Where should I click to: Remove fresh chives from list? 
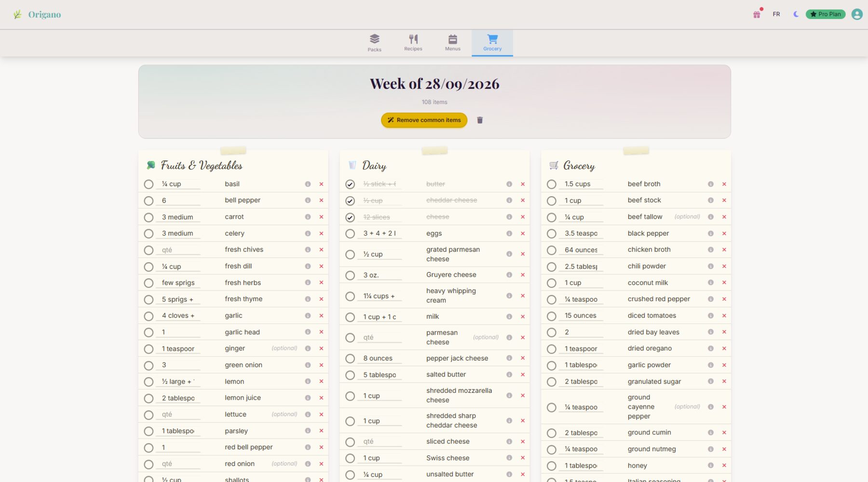pos(321,250)
